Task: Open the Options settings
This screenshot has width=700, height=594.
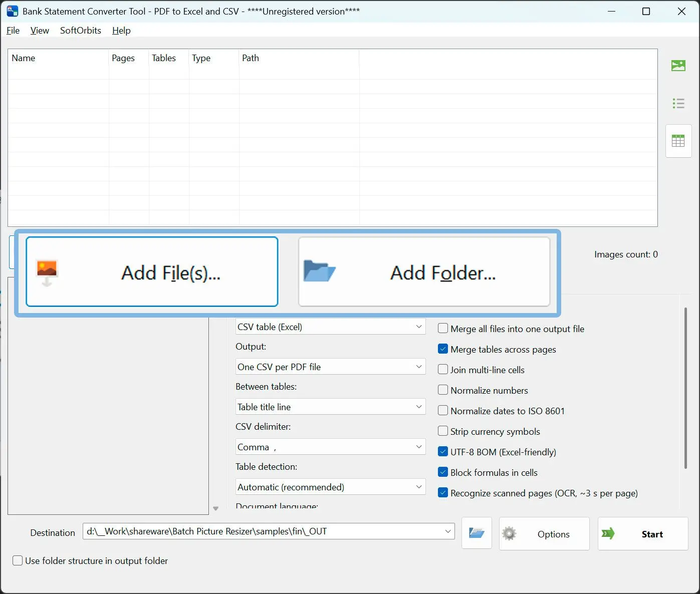Action: [544, 534]
